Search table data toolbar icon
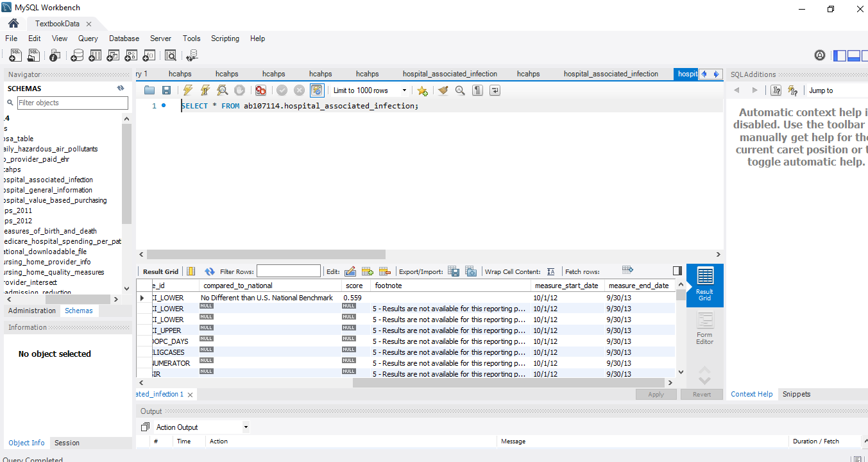Screen dimensions: 868x462 pyautogui.click(x=170, y=55)
